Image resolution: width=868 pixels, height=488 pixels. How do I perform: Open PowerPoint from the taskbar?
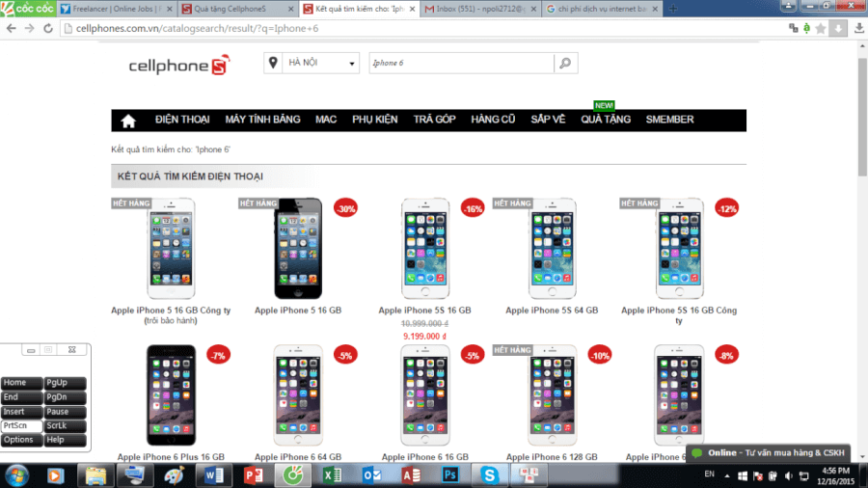pos(253,475)
